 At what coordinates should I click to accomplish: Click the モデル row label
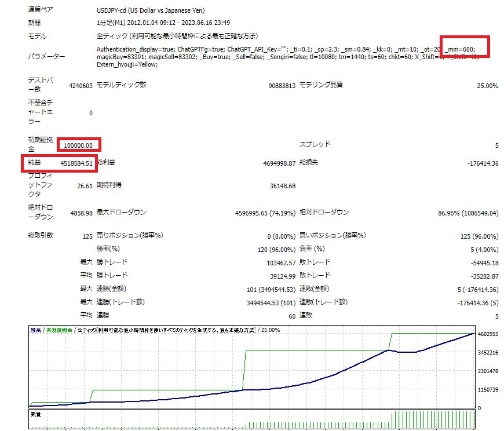37,36
